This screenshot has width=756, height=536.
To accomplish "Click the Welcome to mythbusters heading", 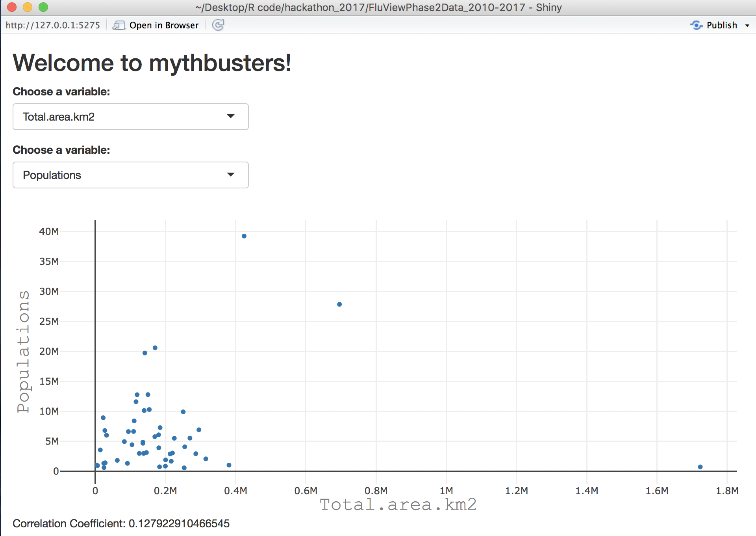I will (152, 63).
